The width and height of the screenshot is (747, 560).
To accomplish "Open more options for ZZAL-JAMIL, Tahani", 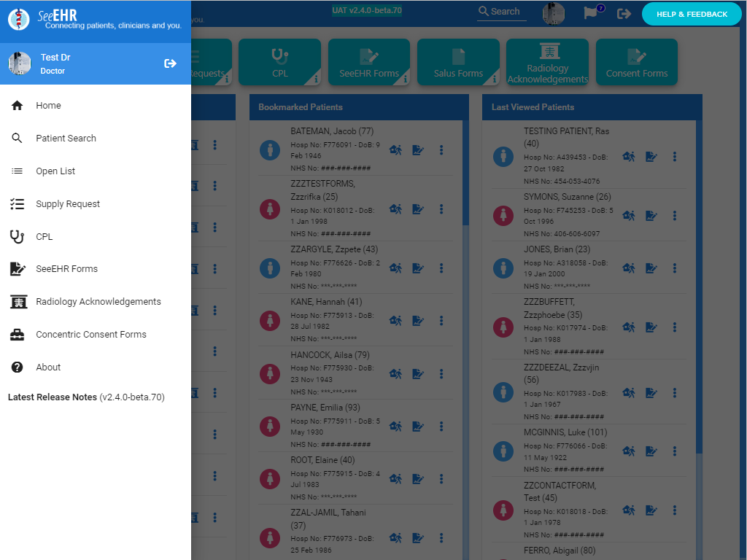I will tap(441, 537).
